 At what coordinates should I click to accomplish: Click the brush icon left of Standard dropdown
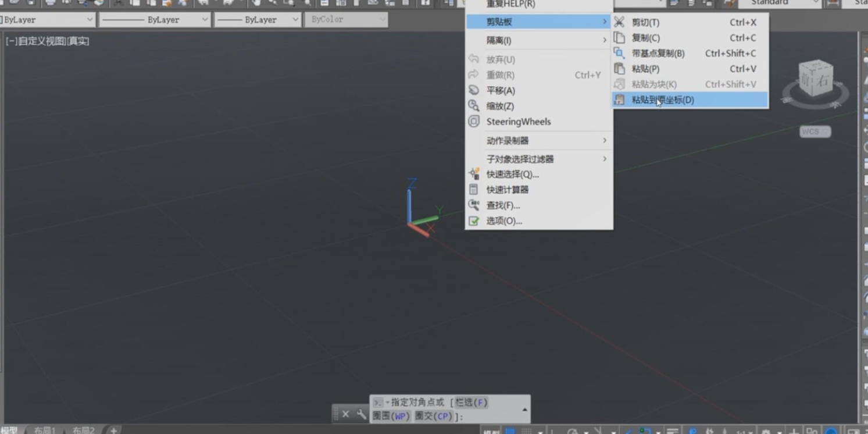click(730, 3)
